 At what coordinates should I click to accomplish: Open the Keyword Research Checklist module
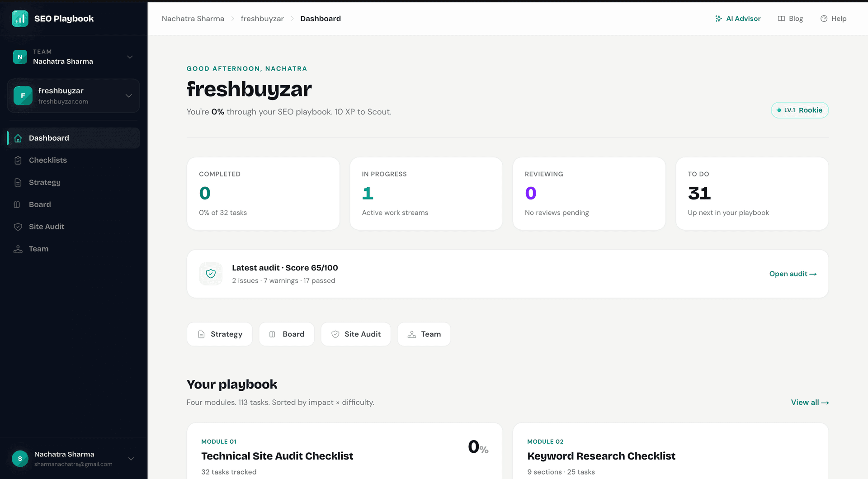(670, 451)
